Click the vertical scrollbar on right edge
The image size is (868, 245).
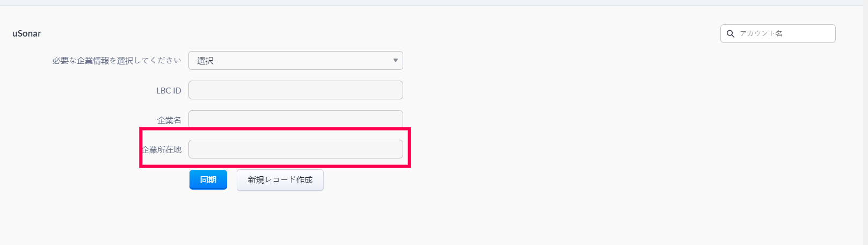pyautogui.click(x=865, y=124)
